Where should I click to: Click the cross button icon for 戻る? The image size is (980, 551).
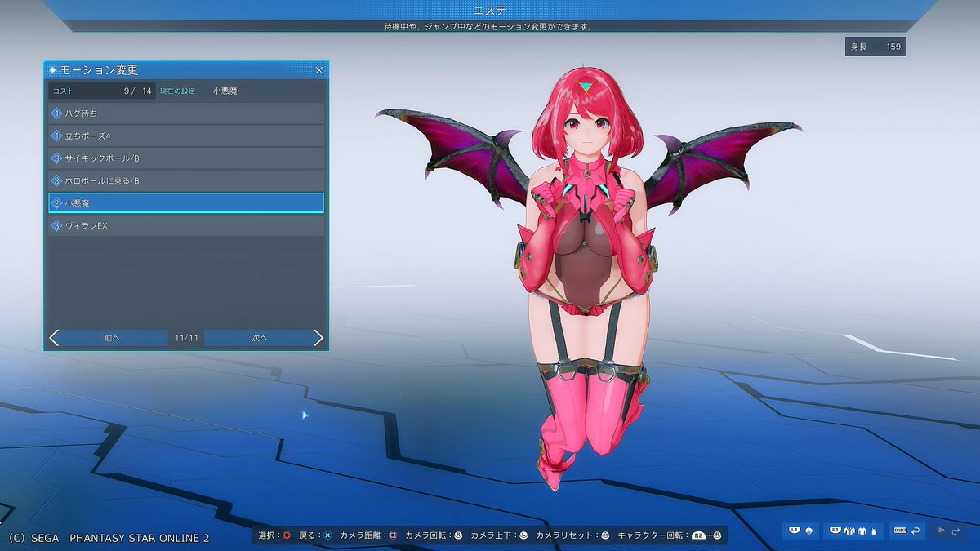pyautogui.click(x=327, y=535)
